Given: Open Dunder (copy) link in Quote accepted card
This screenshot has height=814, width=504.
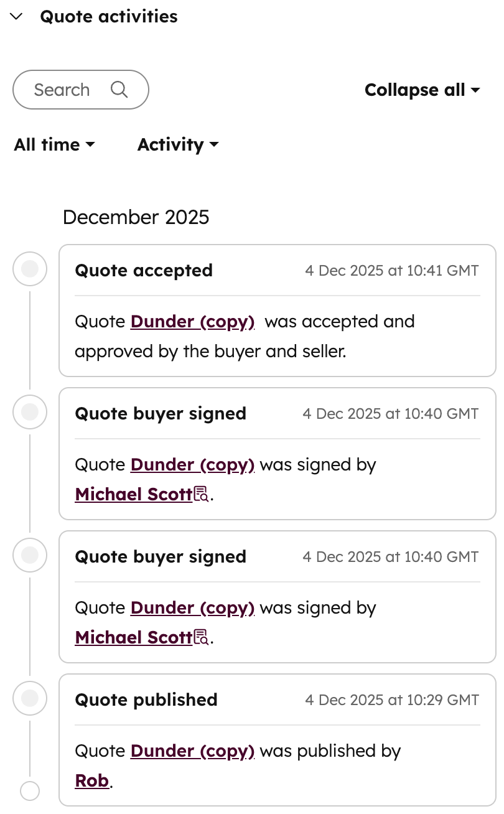Looking at the screenshot, I should click(x=192, y=322).
